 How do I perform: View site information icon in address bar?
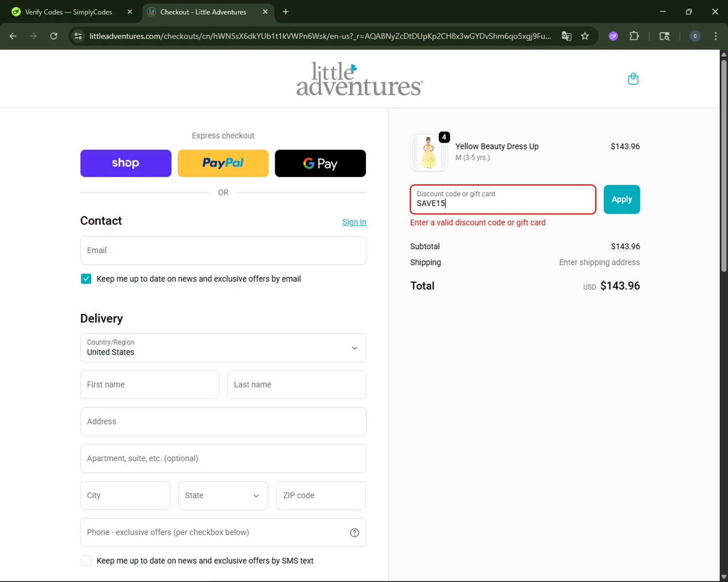(x=78, y=36)
